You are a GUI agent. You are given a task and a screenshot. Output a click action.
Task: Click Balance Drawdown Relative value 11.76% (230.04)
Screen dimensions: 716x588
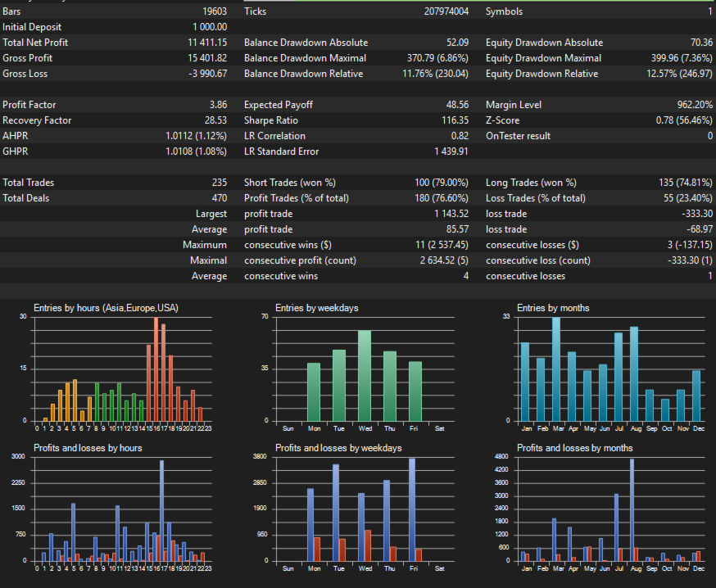tap(435, 74)
